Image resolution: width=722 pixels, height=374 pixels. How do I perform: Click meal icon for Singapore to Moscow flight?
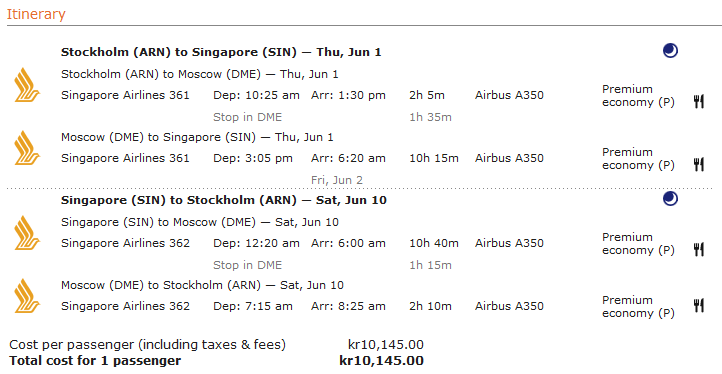(x=699, y=250)
